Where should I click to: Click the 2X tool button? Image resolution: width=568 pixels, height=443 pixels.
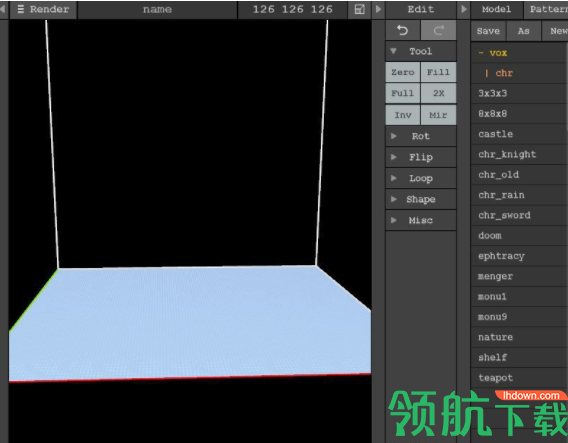point(438,93)
